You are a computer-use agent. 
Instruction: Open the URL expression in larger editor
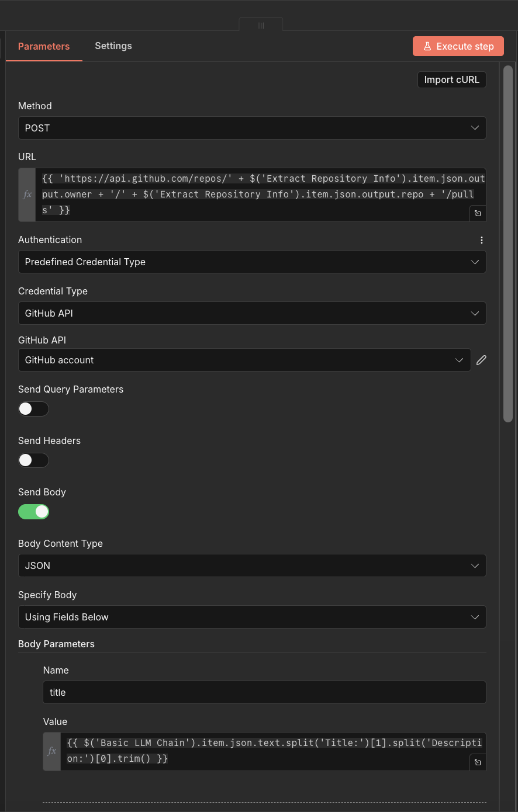(x=478, y=213)
